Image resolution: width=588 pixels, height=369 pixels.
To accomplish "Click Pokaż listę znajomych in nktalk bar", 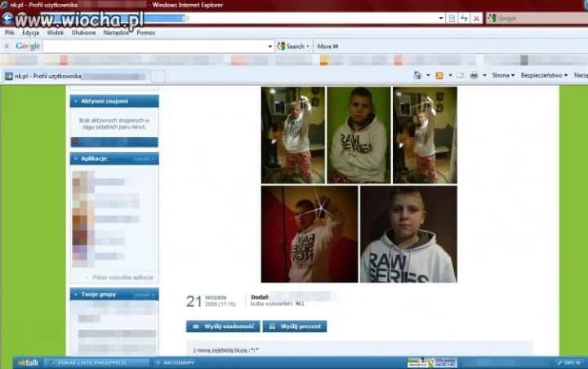I will 91,362.
